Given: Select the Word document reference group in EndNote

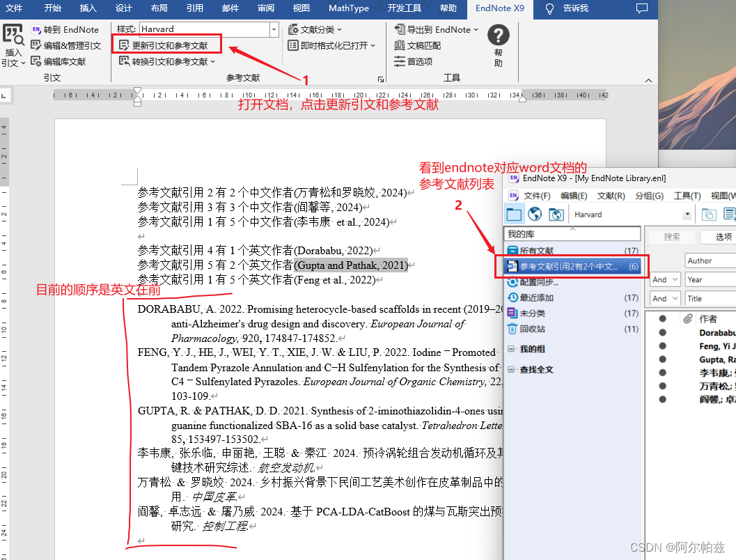Looking at the screenshot, I should [572, 267].
